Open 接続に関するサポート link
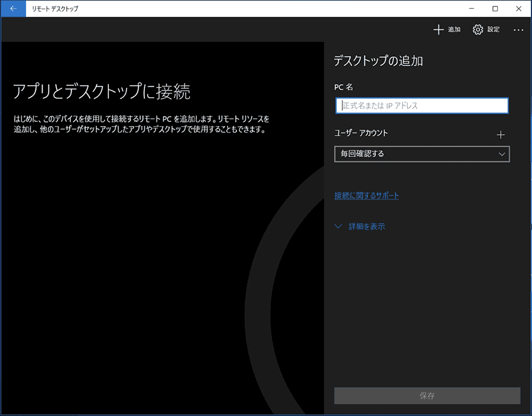 (x=366, y=195)
